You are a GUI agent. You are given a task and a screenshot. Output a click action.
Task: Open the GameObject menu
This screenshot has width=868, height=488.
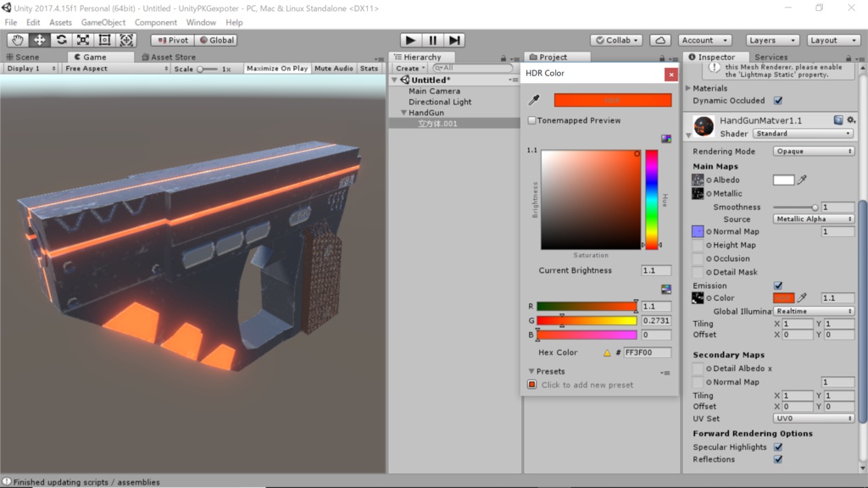[103, 23]
